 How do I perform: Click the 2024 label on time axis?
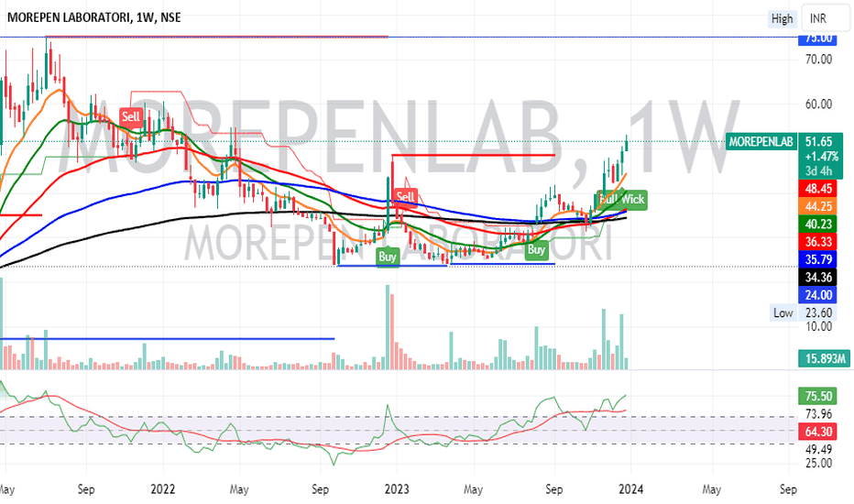click(x=630, y=488)
